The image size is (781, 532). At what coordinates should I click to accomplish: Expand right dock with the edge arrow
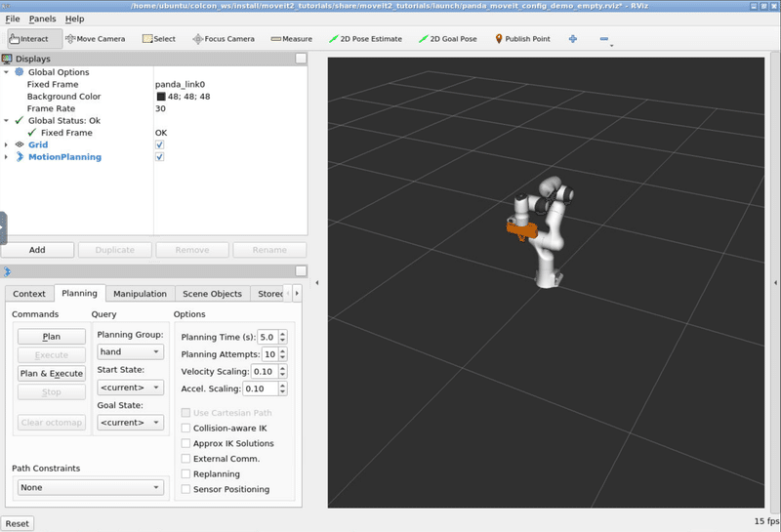click(x=775, y=283)
